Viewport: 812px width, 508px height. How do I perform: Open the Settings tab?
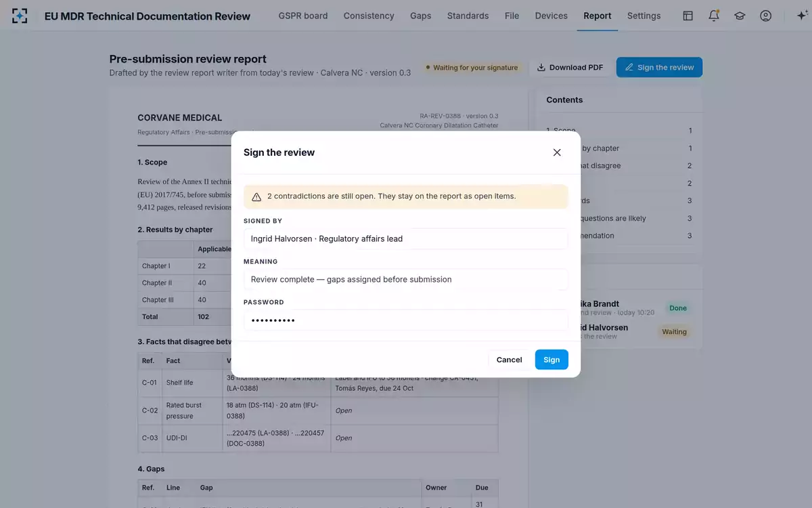(x=644, y=16)
